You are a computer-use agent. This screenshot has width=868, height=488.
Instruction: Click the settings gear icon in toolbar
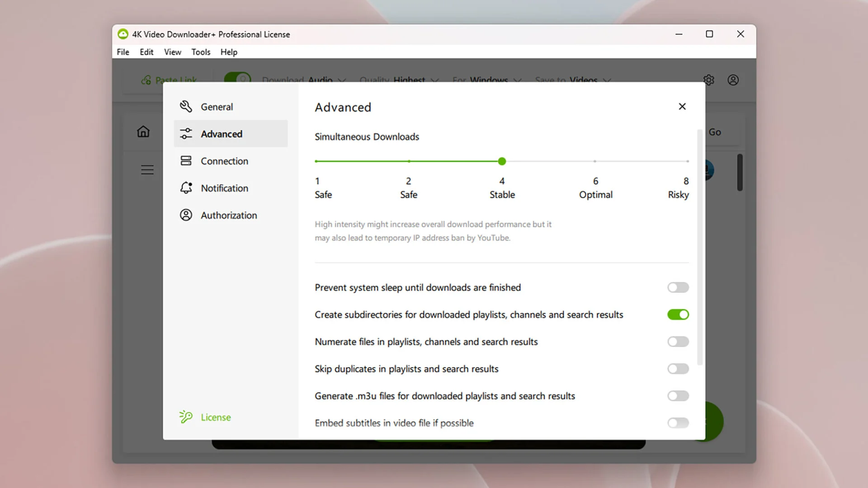(x=708, y=80)
